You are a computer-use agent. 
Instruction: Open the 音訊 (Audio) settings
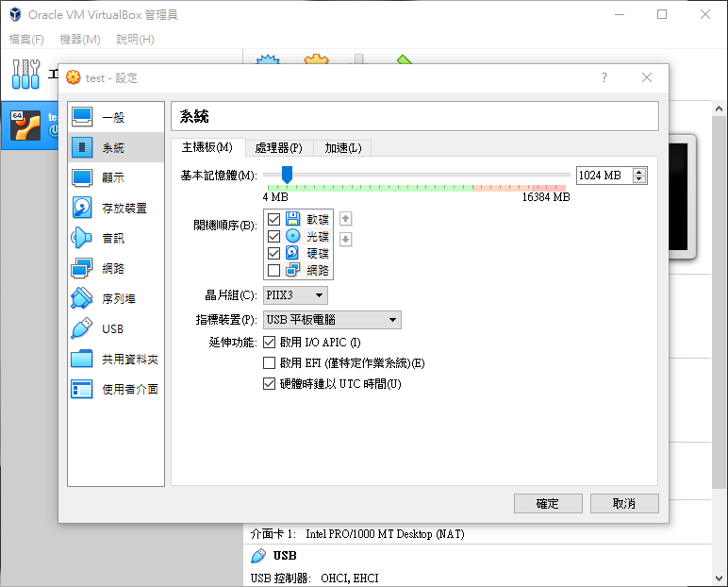tap(116, 238)
